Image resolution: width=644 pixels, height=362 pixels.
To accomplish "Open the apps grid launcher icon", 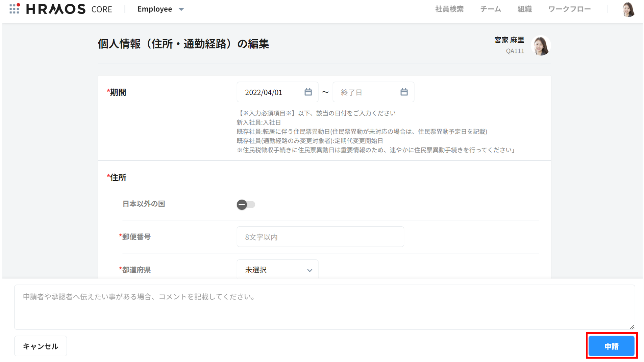I will point(14,9).
